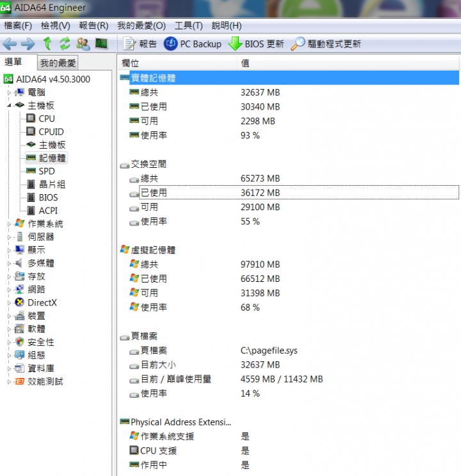Click the DirectX icon in tree
The width and height of the screenshot is (461, 476).
[20, 302]
